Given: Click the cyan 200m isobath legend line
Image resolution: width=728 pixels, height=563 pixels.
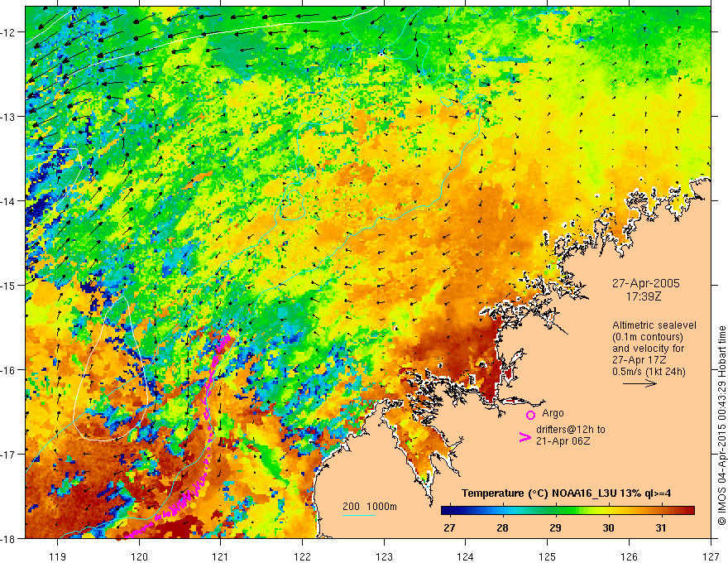Looking at the screenshot, I should pyautogui.click(x=358, y=515).
